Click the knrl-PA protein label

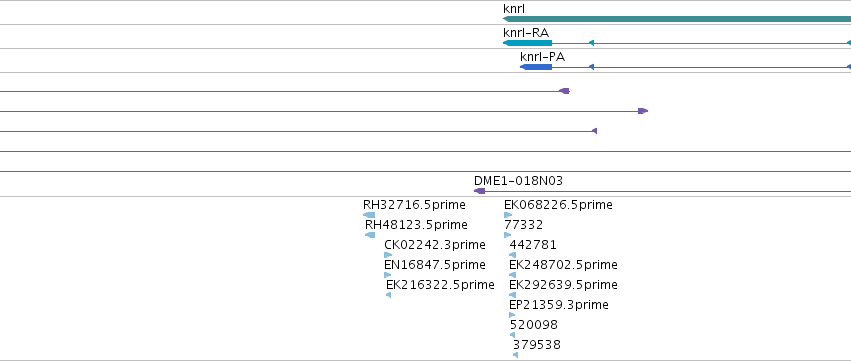543,57
